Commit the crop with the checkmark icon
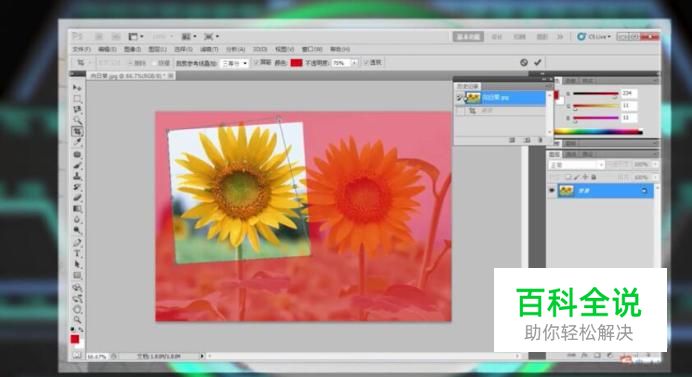This screenshot has width=692, height=377. (538, 62)
